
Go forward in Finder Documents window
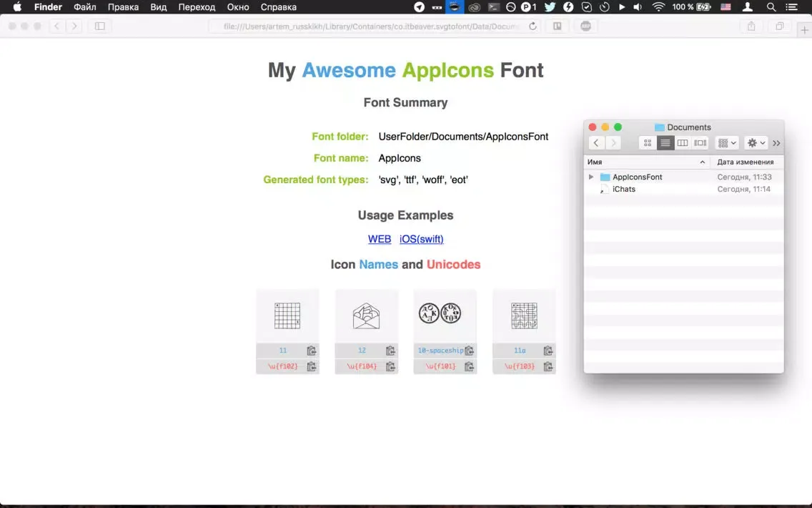click(x=613, y=143)
